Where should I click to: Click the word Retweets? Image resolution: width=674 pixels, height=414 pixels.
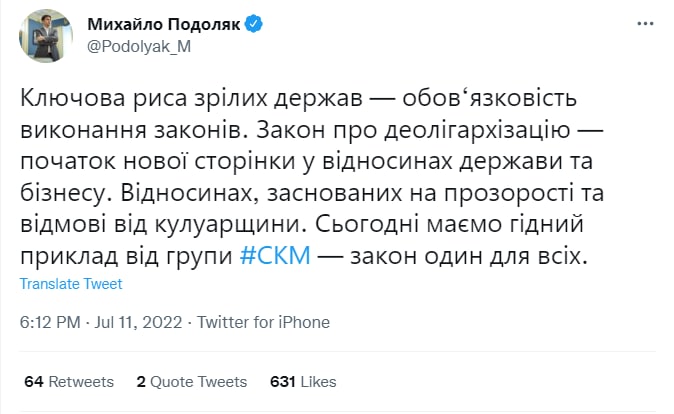[x=81, y=382]
